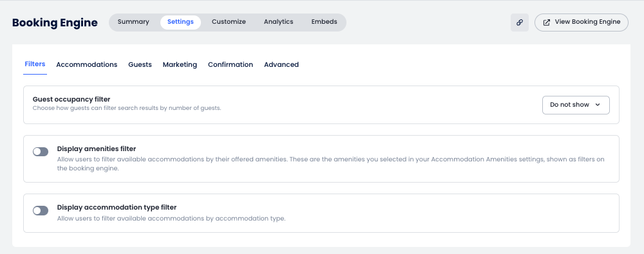
Task: Go to the Analytics tab
Action: (x=278, y=22)
